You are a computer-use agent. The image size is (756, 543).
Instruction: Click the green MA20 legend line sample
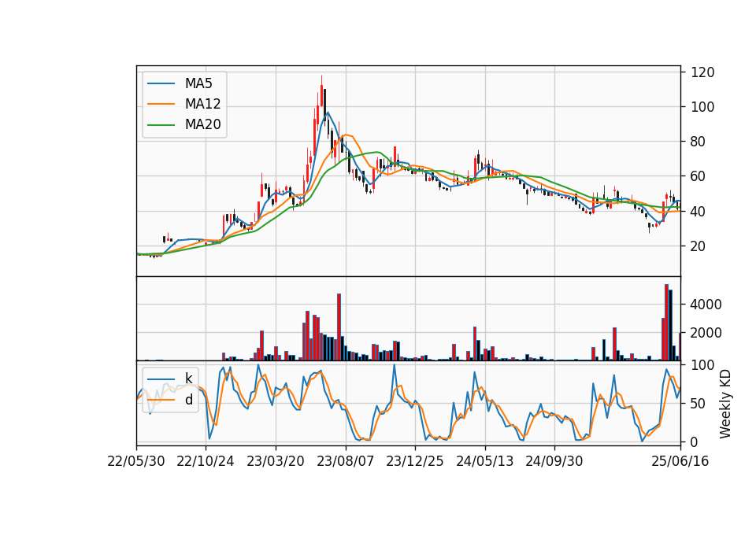coord(161,124)
